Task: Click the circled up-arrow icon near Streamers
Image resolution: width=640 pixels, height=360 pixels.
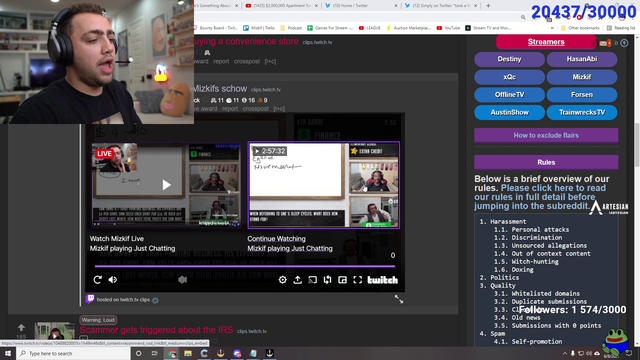Action: point(624,43)
